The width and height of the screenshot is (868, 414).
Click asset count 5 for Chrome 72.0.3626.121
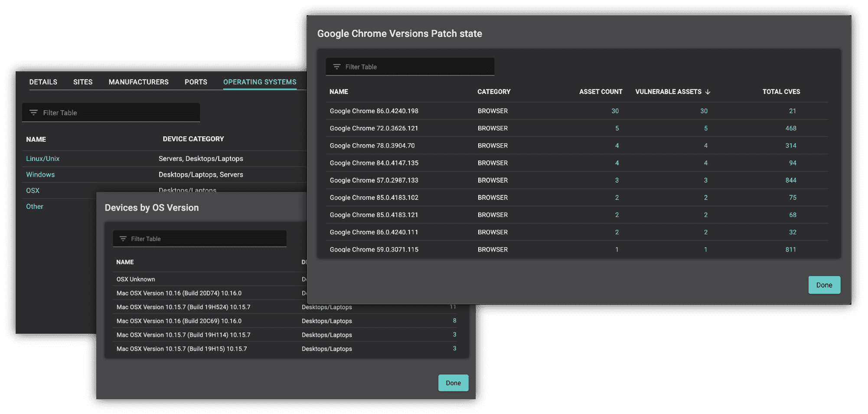click(617, 128)
